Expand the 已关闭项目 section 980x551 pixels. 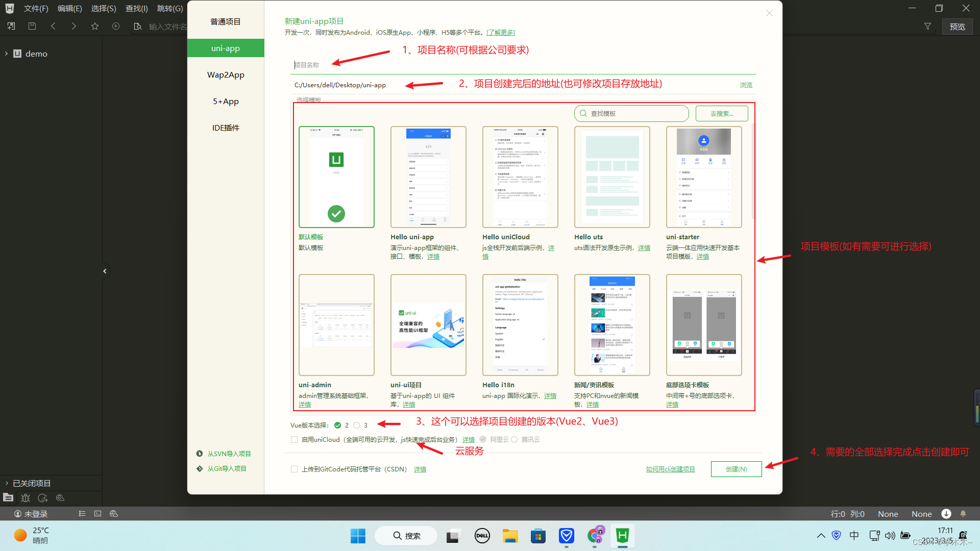7,483
